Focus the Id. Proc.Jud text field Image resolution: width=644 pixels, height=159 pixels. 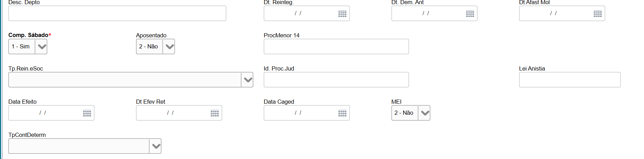point(336,80)
